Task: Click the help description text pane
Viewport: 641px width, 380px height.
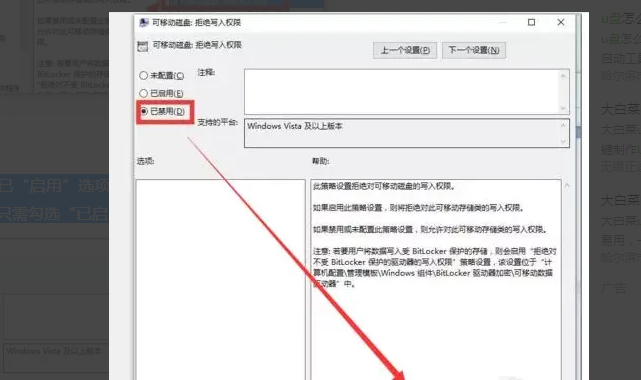Action: 435,279
